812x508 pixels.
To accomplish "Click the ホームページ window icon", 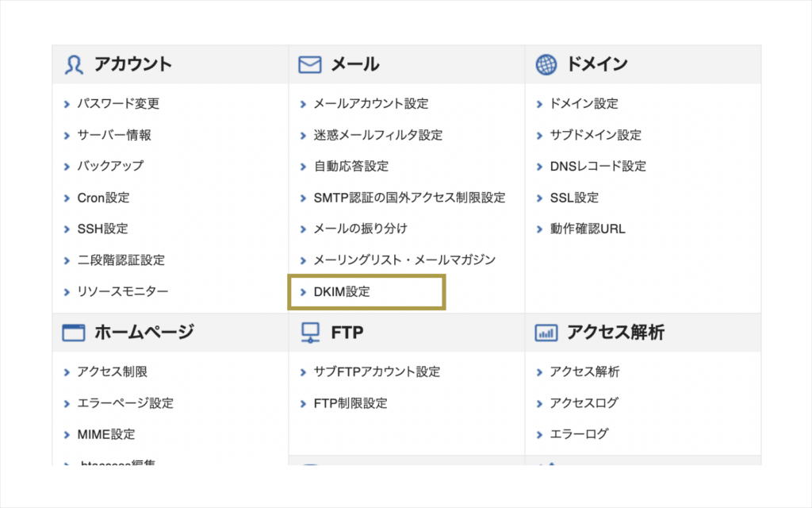I will (74, 333).
